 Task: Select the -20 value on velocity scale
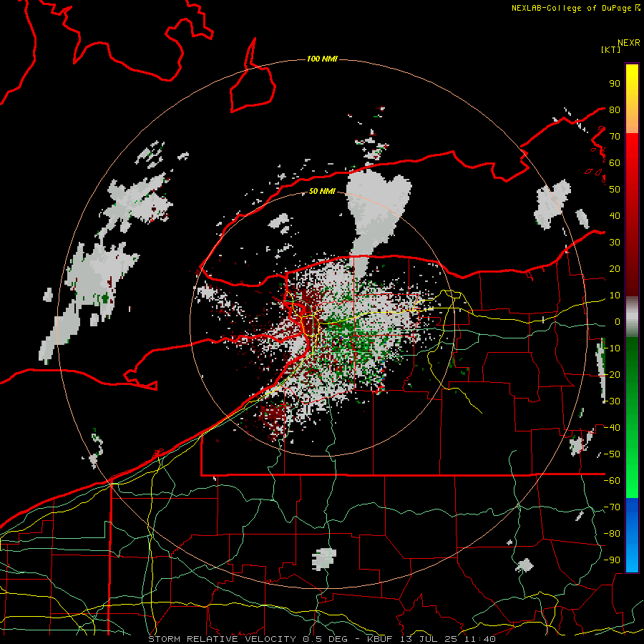(613, 374)
